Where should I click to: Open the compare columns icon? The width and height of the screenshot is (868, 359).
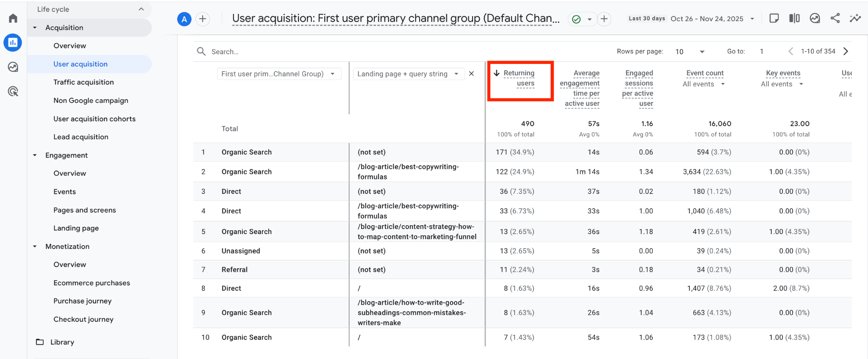pos(794,18)
